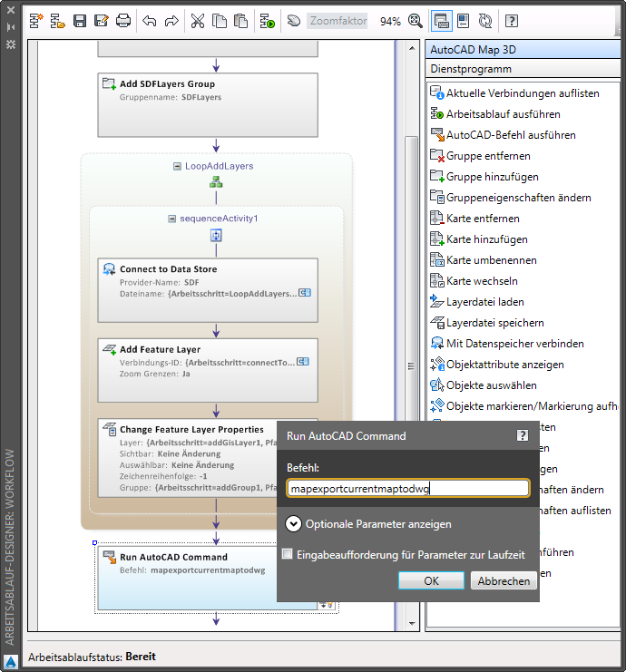The width and height of the screenshot is (626, 672).
Task: Click the Autodesk logo icon in the status bar
Action: (11, 662)
